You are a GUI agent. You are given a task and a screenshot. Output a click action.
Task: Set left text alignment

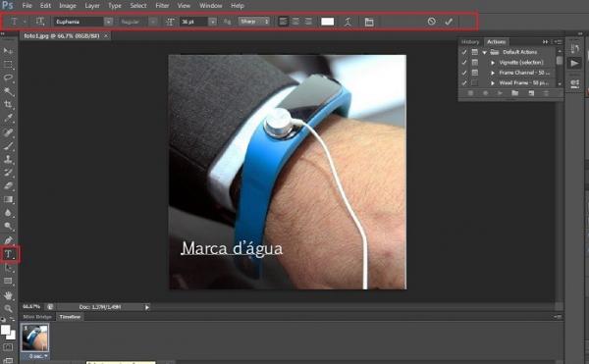[x=284, y=22]
